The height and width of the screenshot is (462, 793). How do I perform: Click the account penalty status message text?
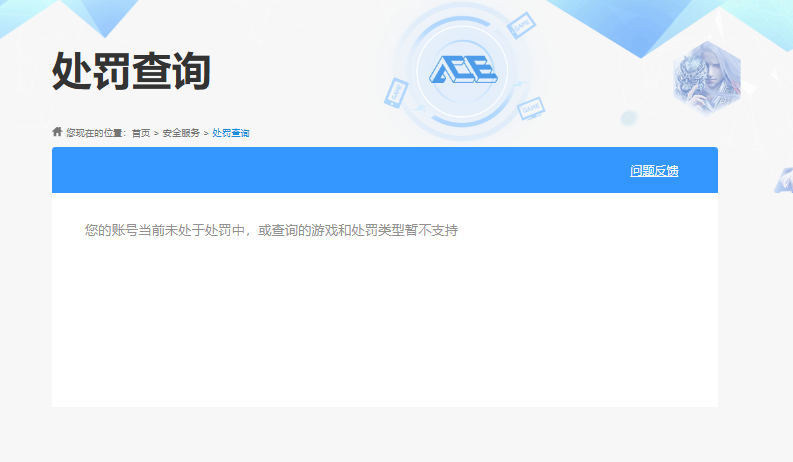coord(271,230)
